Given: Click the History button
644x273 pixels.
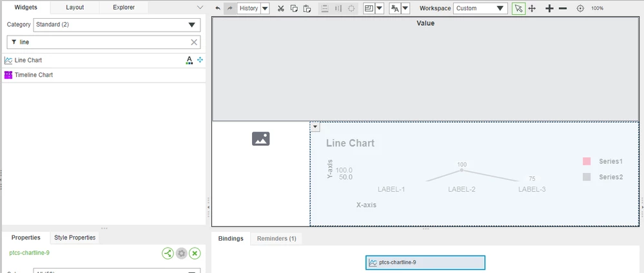Looking at the screenshot, I should [249, 8].
